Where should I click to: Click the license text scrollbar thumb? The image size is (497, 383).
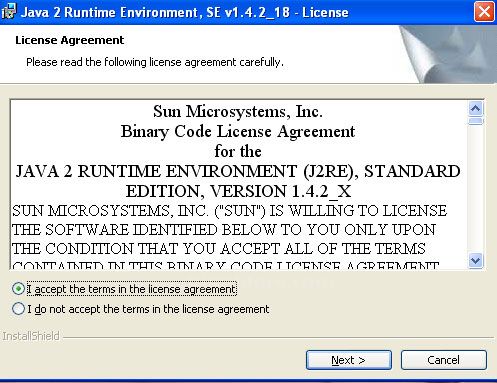475,121
